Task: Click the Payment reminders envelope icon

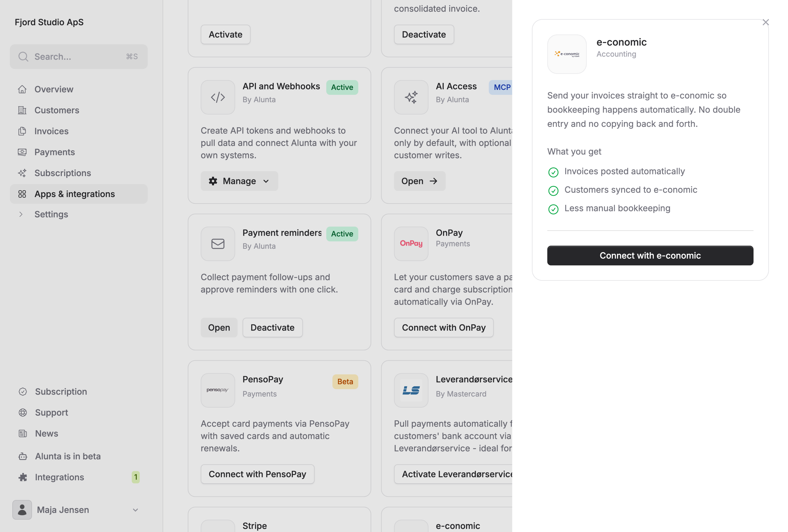Action: pos(218,244)
